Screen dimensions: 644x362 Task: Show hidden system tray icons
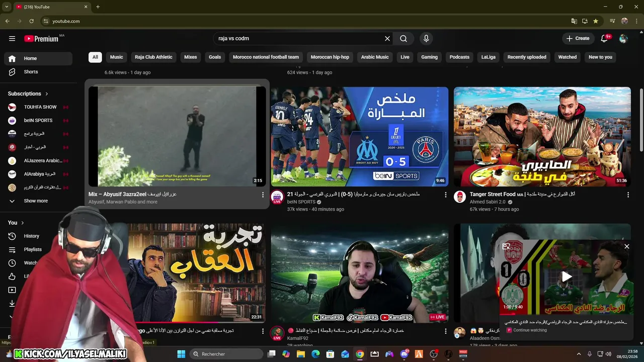[x=579, y=354]
